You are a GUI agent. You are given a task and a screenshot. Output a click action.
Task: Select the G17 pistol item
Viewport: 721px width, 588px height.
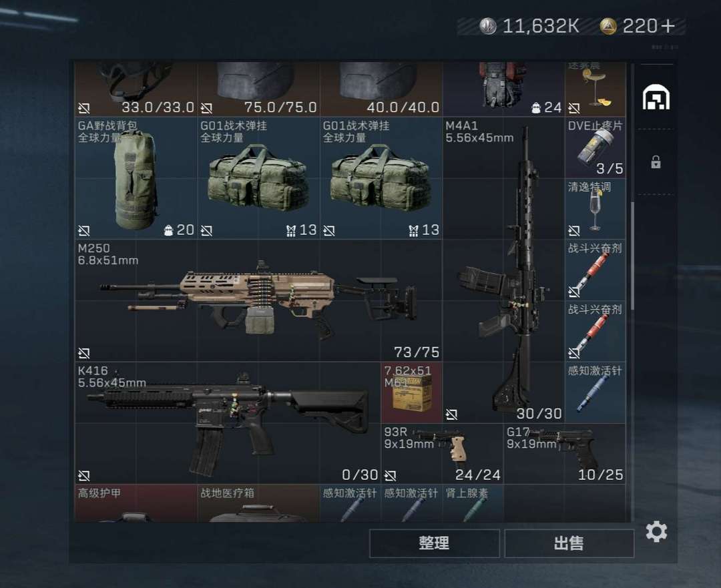(x=565, y=453)
